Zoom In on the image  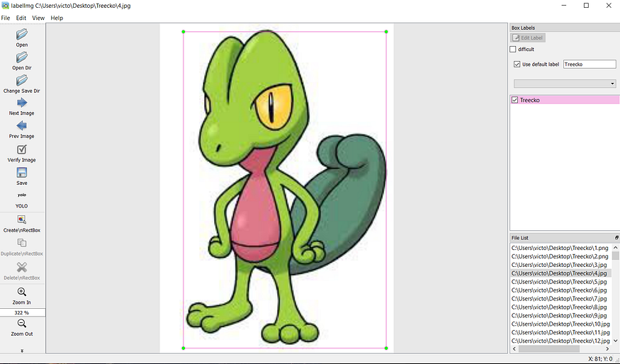(x=22, y=292)
